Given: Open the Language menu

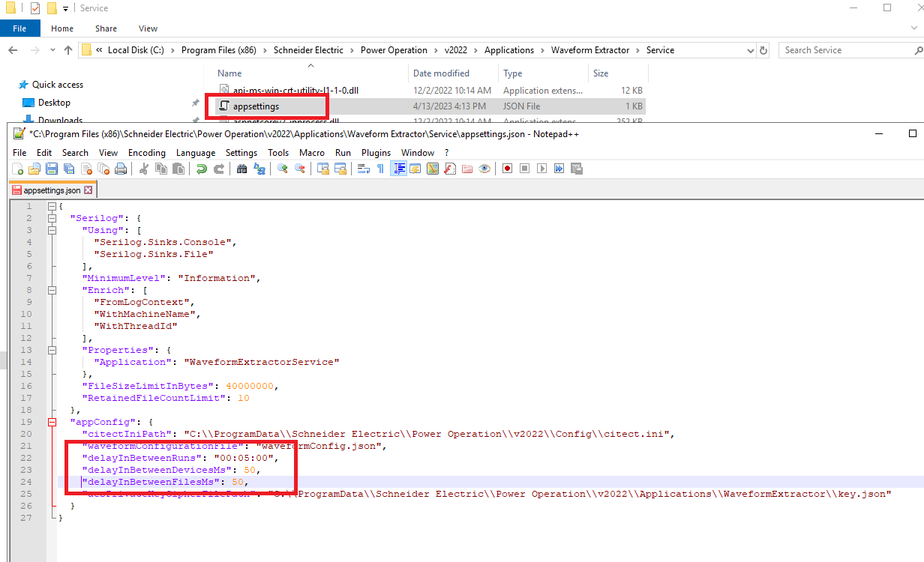Looking at the screenshot, I should [196, 152].
